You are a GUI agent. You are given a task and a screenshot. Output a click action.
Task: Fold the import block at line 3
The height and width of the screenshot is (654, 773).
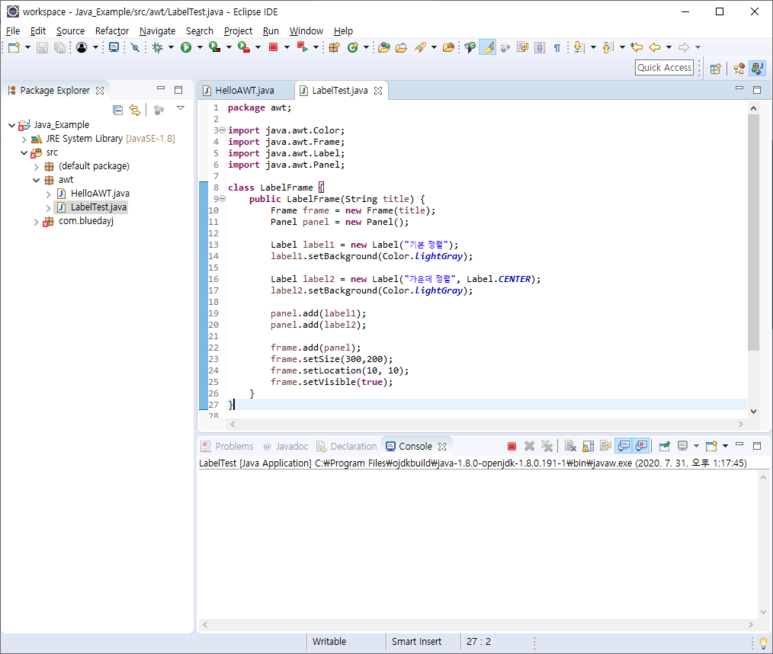pyautogui.click(x=222, y=130)
